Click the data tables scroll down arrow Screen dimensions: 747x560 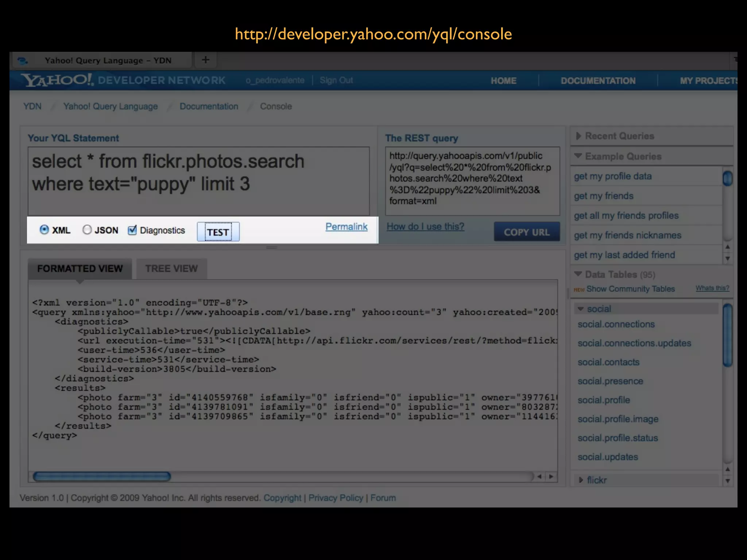pos(728,481)
